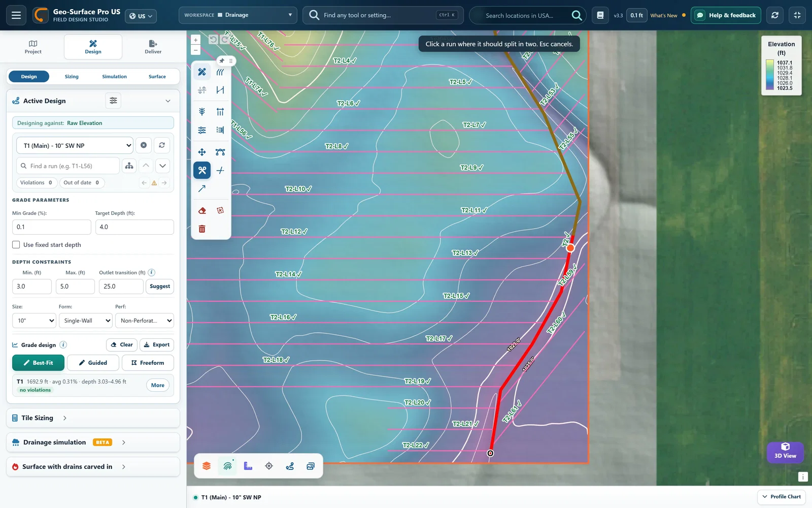812x508 pixels.
Task: Open the hamburger main menu
Action: coord(16,15)
